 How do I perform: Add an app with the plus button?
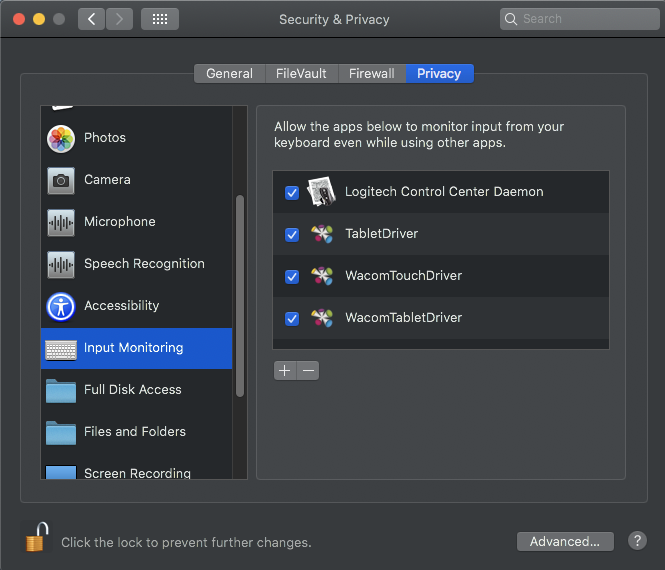click(x=285, y=371)
